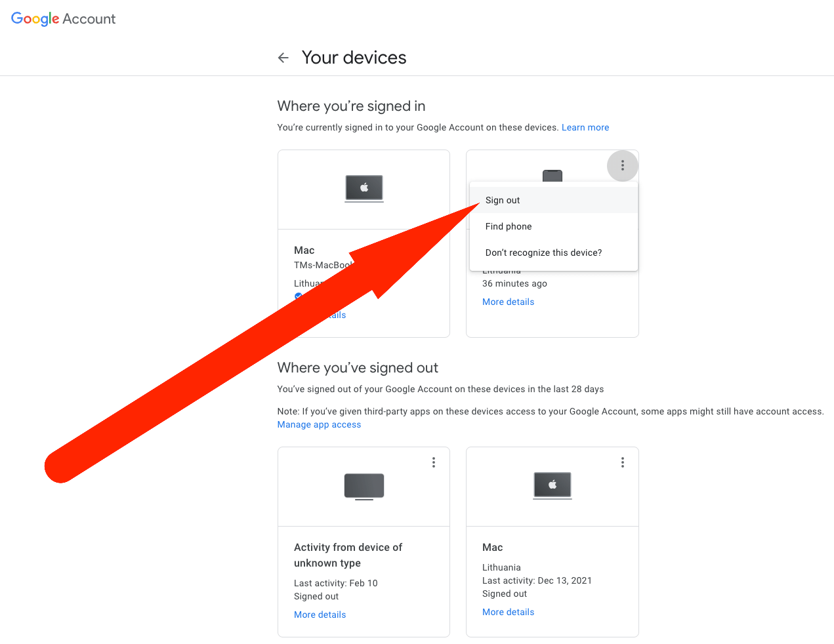
Task: Open three-dot menu on signed-out Mac card
Action: 623,462
